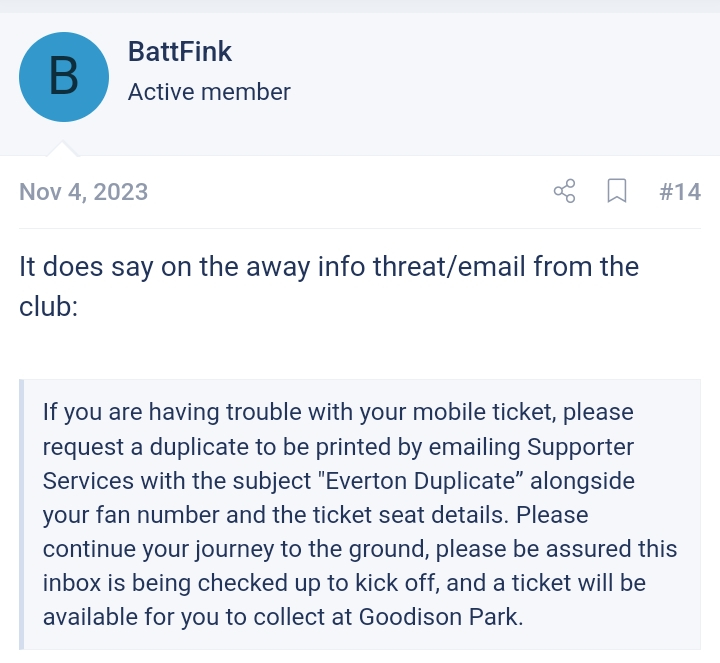Click inside the quoted club email block
This screenshot has height=663, width=720.
tap(360, 514)
